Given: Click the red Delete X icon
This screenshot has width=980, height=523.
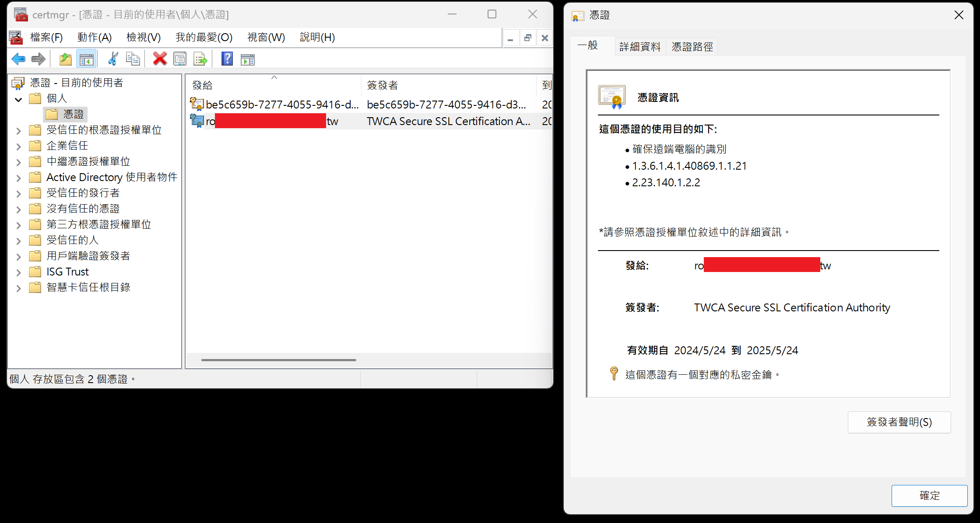Looking at the screenshot, I should [160, 59].
